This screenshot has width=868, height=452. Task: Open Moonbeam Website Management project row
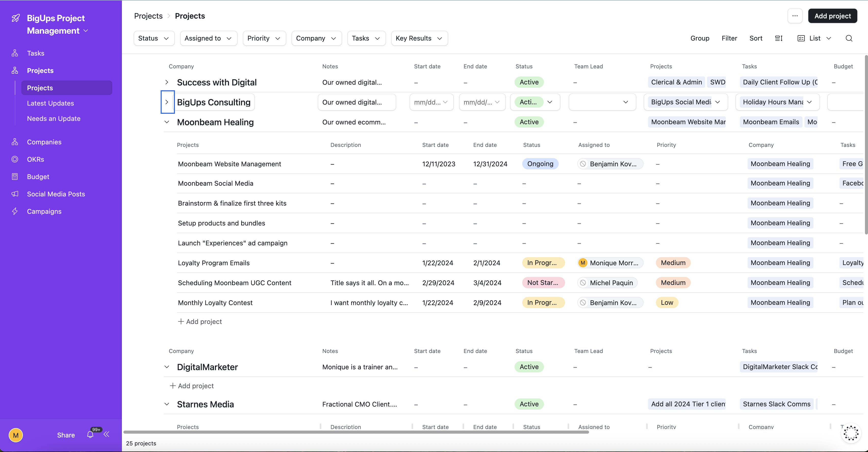tap(229, 164)
